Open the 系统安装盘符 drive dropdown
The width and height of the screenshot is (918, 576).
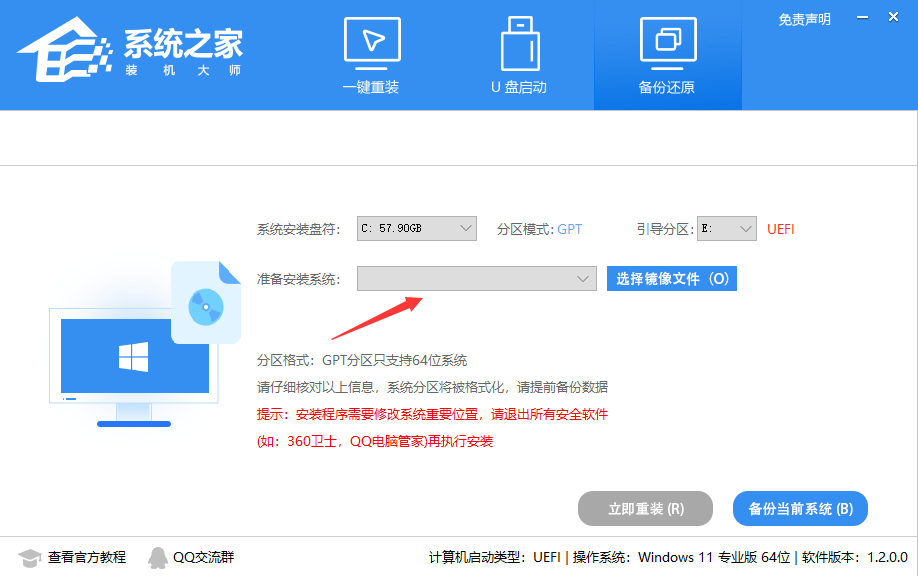click(x=415, y=228)
